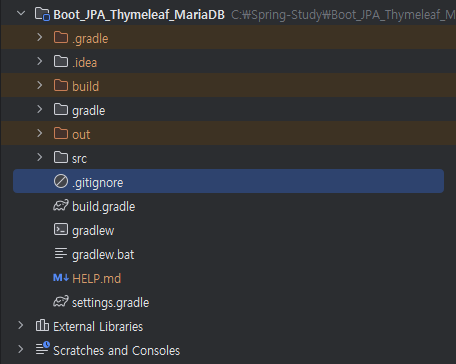Click the gradlew.bat text file icon
Image resolution: width=456 pixels, height=364 pixels.
61,254
